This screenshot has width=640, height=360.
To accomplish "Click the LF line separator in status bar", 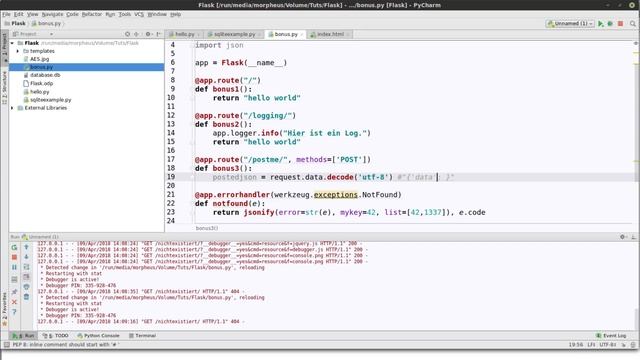I will click(x=591, y=345).
